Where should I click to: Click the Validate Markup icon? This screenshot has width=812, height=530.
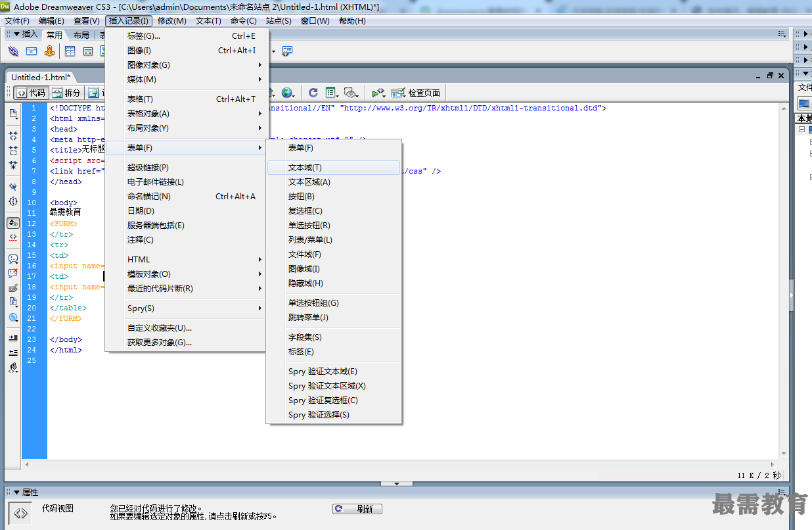(x=379, y=93)
